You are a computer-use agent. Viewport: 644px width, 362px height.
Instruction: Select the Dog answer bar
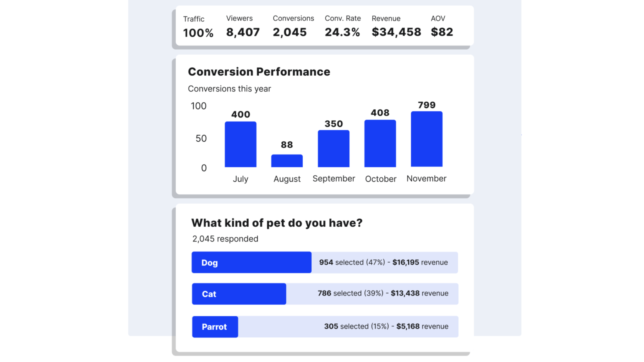[x=251, y=263]
